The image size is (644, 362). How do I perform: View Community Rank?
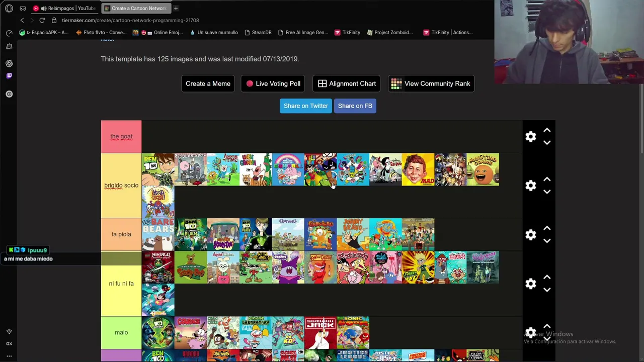click(x=431, y=83)
